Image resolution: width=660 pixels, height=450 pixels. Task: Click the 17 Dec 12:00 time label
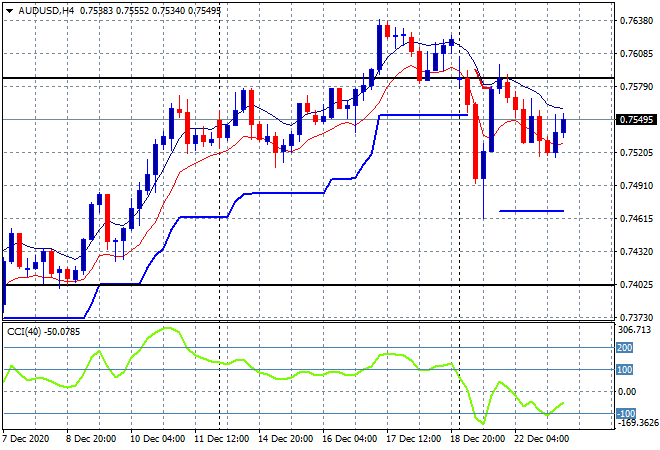pyautogui.click(x=413, y=439)
